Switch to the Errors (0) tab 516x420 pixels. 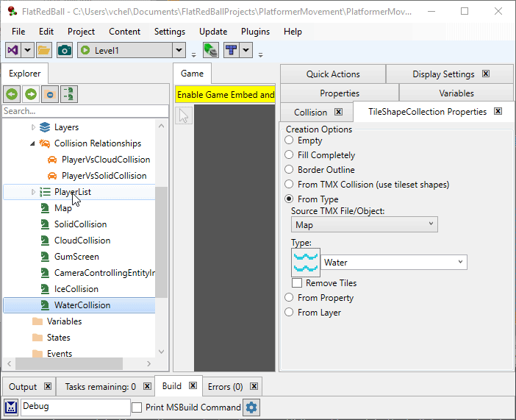point(225,386)
